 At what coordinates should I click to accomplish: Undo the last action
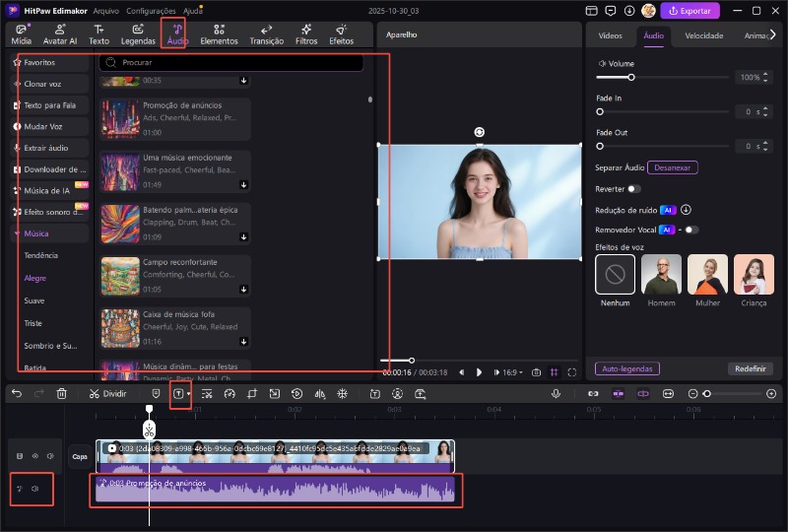pos(17,394)
